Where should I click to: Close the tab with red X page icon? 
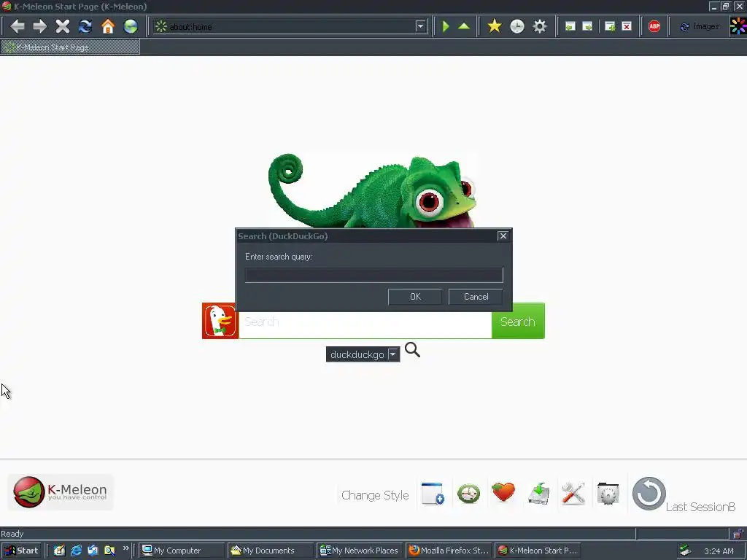click(627, 27)
